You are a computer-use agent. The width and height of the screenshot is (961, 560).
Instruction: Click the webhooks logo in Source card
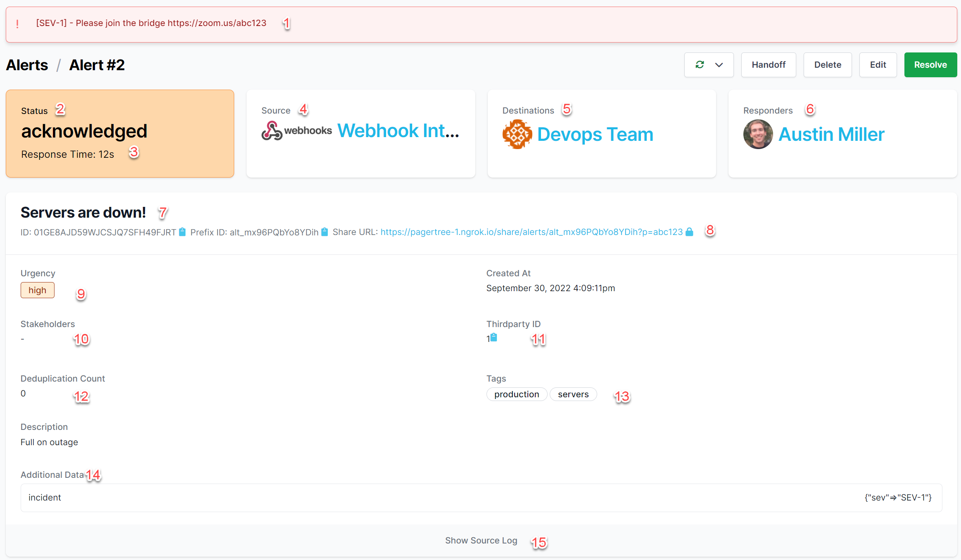click(297, 131)
